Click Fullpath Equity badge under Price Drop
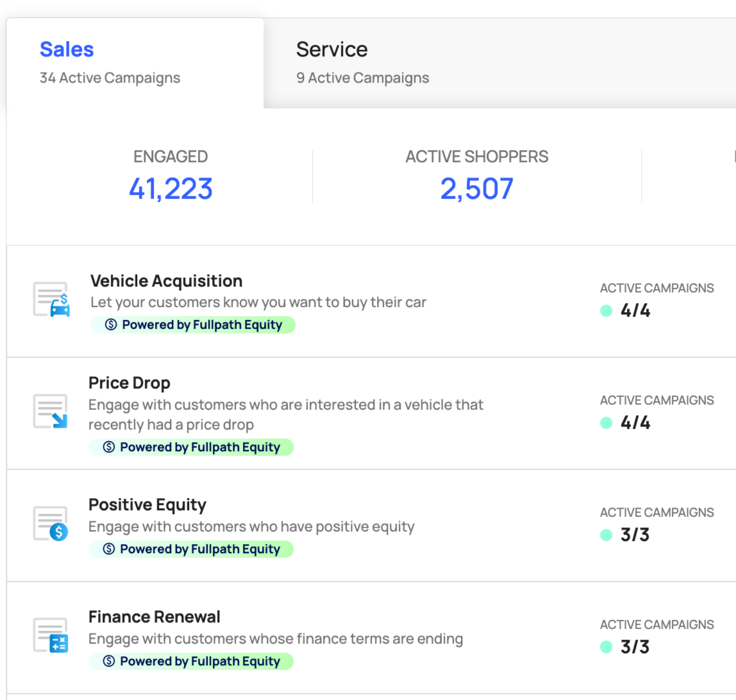The width and height of the screenshot is (736, 700). pos(191,447)
